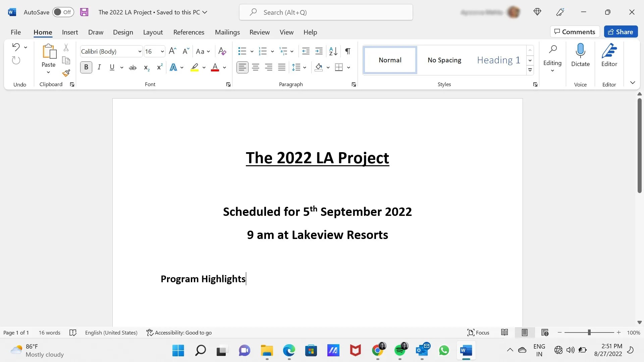Screen dimensions: 644x362
Task: Switch to the References ribbon tab
Action: coord(189,32)
